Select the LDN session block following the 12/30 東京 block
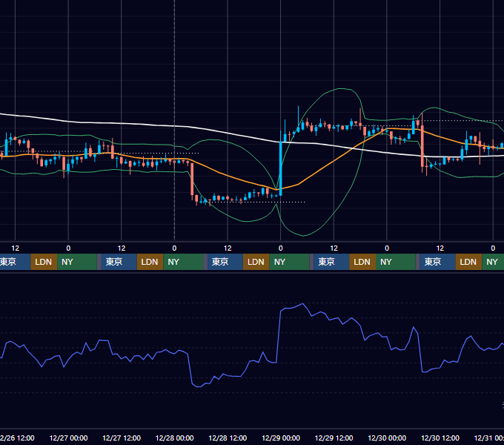 pos(468,262)
